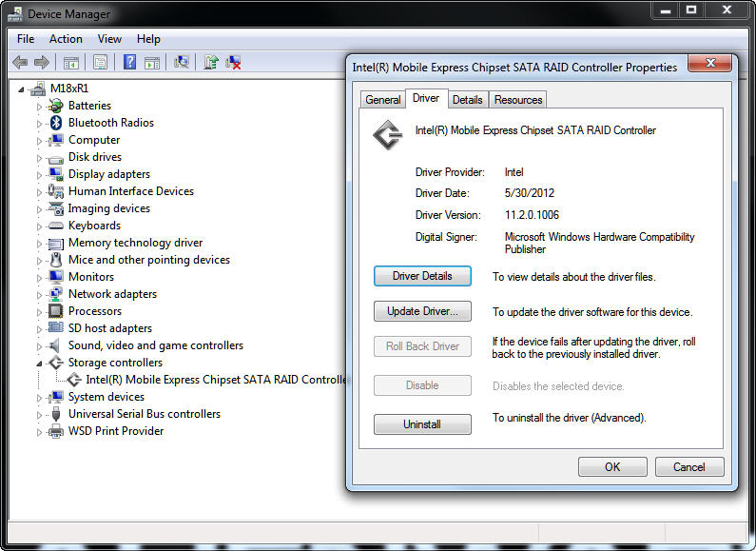756x551 pixels.
Task: Select the Memory technology driver row
Action: point(135,243)
